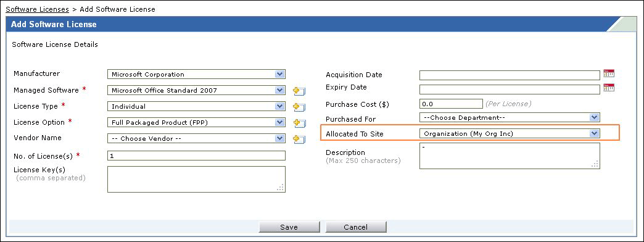Click the 'Manufacturer' label
The width and height of the screenshot is (644, 242).
click(36, 73)
